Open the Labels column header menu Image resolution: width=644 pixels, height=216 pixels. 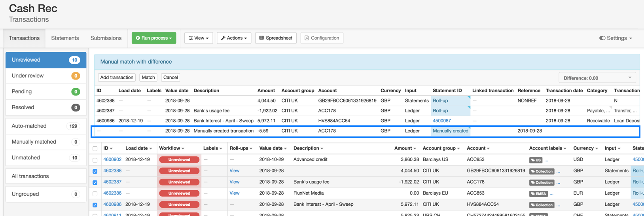click(212, 148)
